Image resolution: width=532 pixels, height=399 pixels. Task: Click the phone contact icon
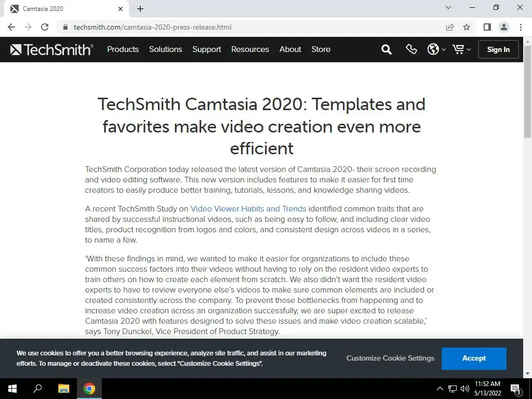(x=411, y=49)
